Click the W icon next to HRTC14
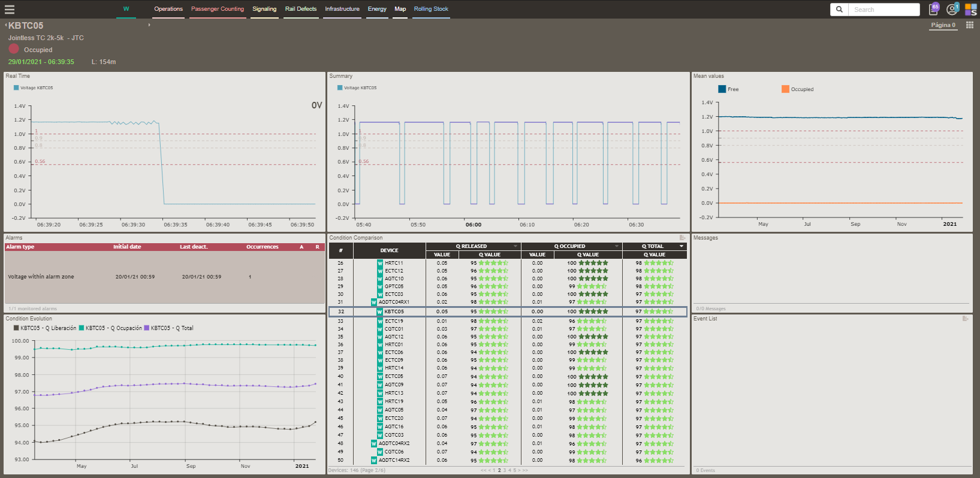980x478 pixels. tap(380, 368)
